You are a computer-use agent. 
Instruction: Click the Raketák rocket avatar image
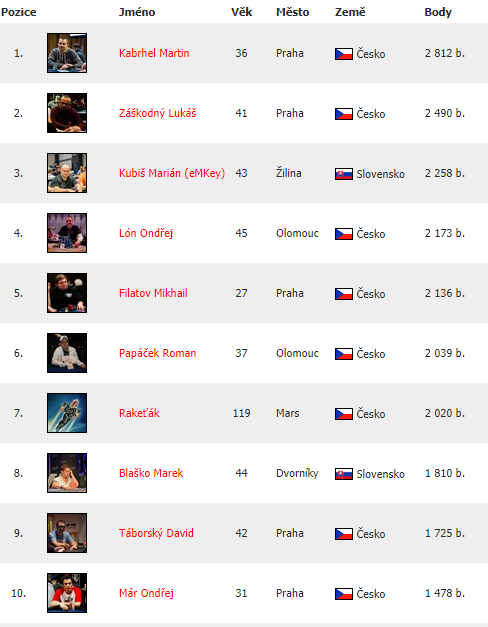click(67, 413)
